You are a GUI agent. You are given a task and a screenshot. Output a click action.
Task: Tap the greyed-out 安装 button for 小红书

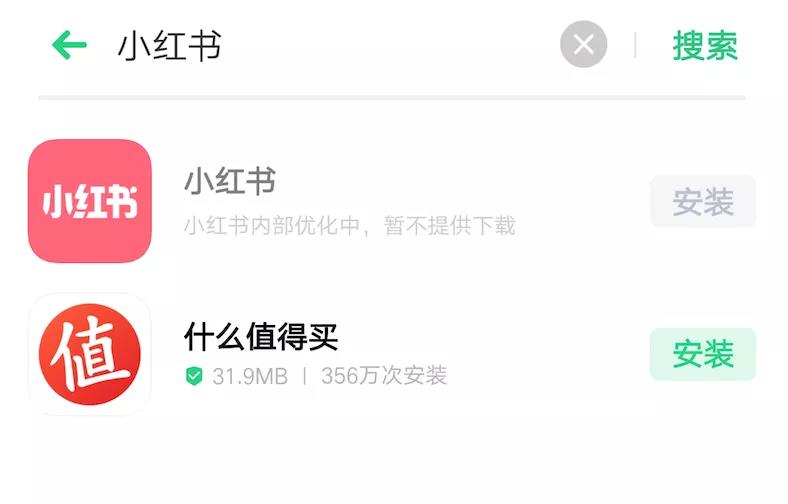703,201
